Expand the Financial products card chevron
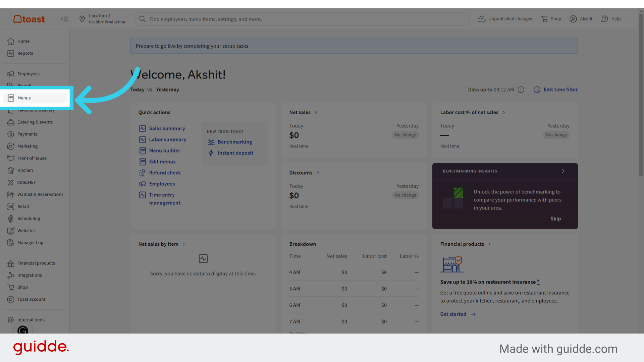644x362 pixels. [489, 244]
